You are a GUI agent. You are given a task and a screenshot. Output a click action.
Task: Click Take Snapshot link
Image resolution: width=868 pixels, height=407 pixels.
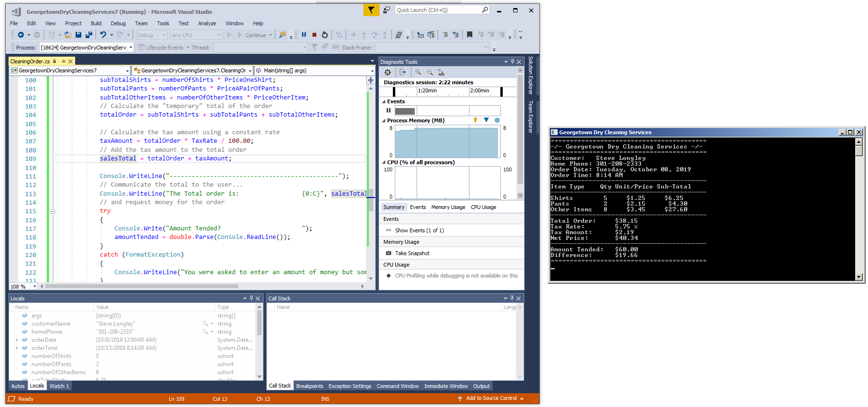412,253
